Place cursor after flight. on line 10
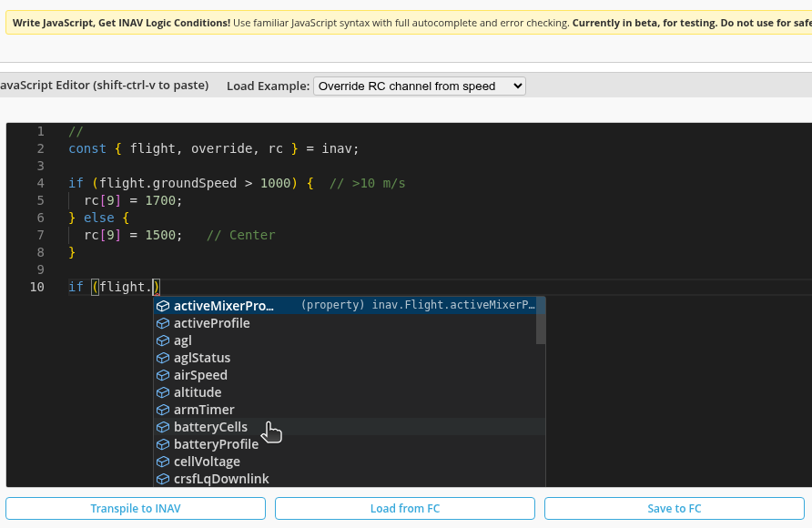This screenshot has width=812, height=528. (153, 287)
